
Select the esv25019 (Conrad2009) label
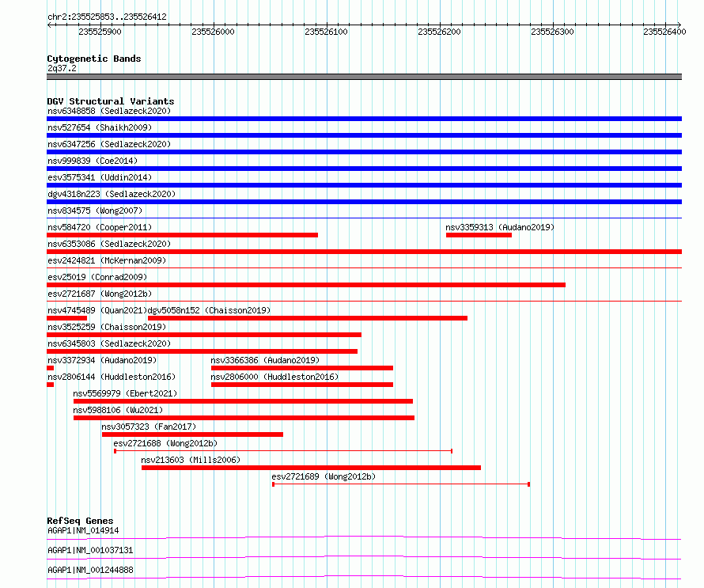coord(97,277)
